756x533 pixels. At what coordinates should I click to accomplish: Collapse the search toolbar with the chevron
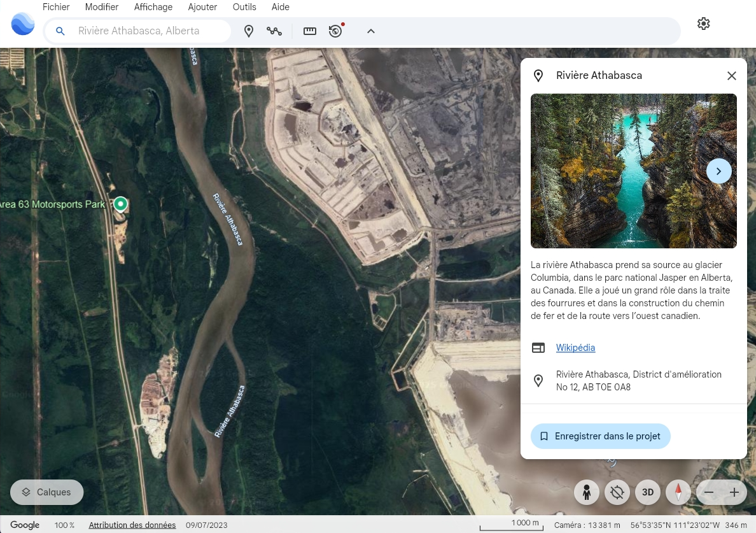coord(370,31)
